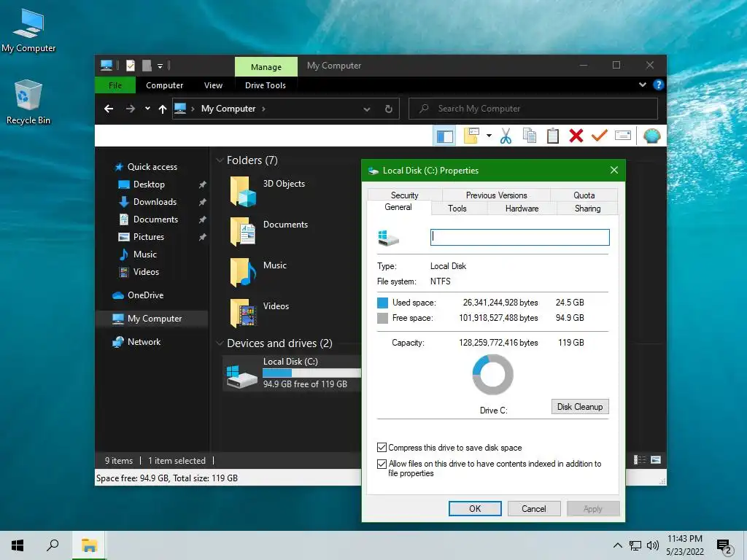Click New folder quick access icon in title bar
Screen dimensions: 747x560
(147, 65)
